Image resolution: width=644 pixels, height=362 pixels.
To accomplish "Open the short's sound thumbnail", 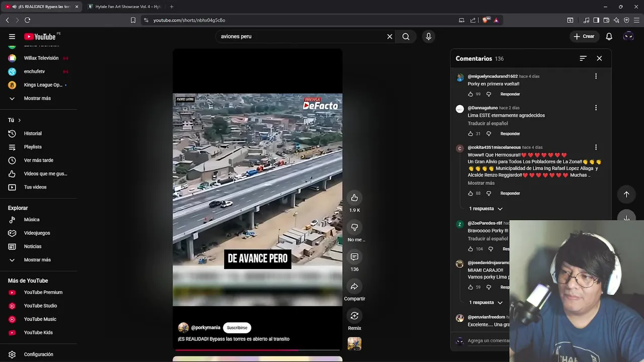I will point(354,344).
